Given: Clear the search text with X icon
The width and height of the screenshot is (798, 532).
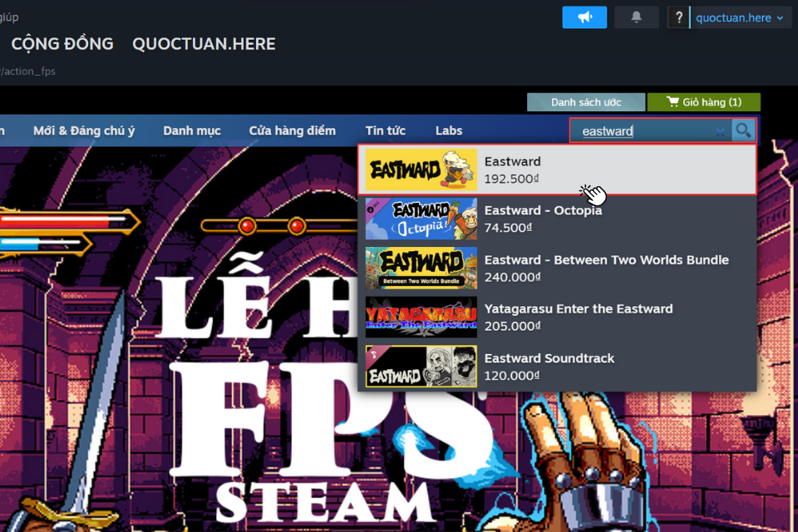Looking at the screenshot, I should point(720,132).
